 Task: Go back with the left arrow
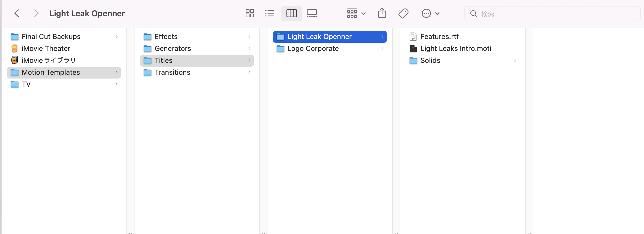[17, 13]
